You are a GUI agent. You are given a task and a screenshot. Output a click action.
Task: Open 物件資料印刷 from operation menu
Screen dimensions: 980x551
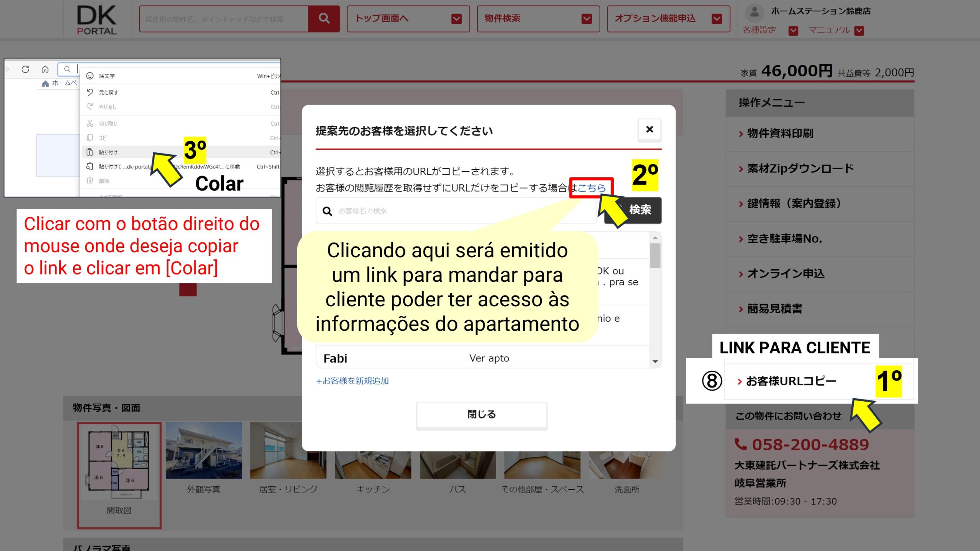pyautogui.click(x=780, y=133)
